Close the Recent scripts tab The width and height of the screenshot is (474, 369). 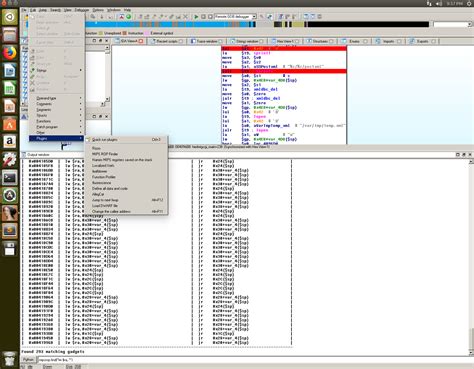[x=181, y=41]
